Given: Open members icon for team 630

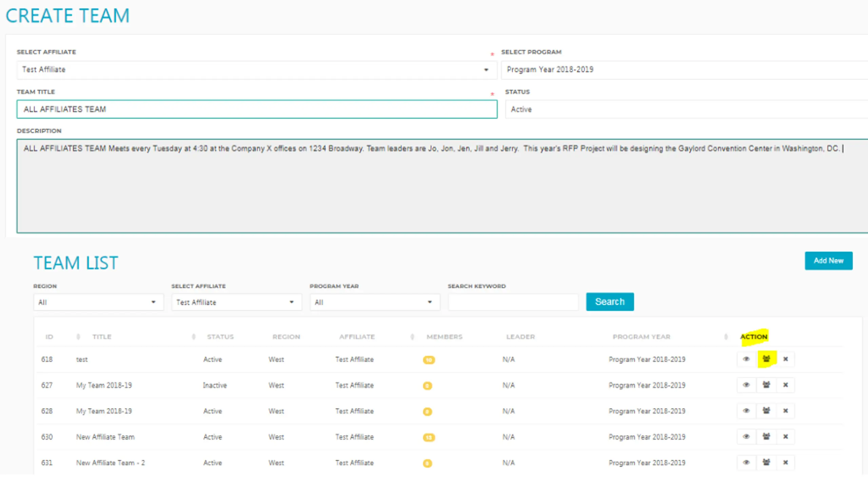Looking at the screenshot, I should [x=766, y=436].
